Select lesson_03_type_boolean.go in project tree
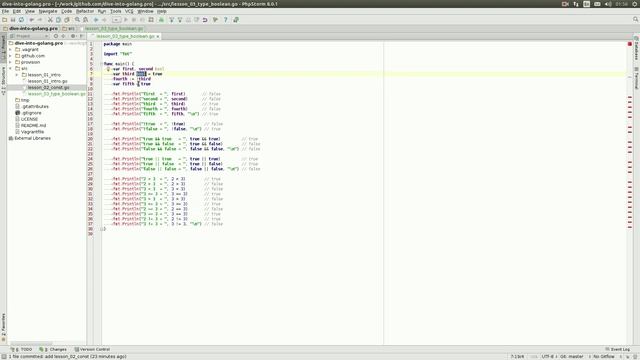 pyautogui.click(x=56, y=94)
